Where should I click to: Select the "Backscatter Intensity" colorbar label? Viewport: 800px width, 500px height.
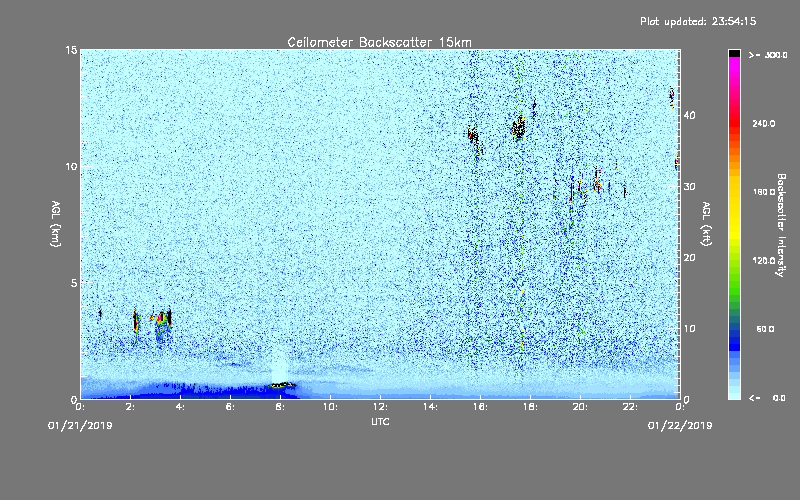[x=781, y=225]
